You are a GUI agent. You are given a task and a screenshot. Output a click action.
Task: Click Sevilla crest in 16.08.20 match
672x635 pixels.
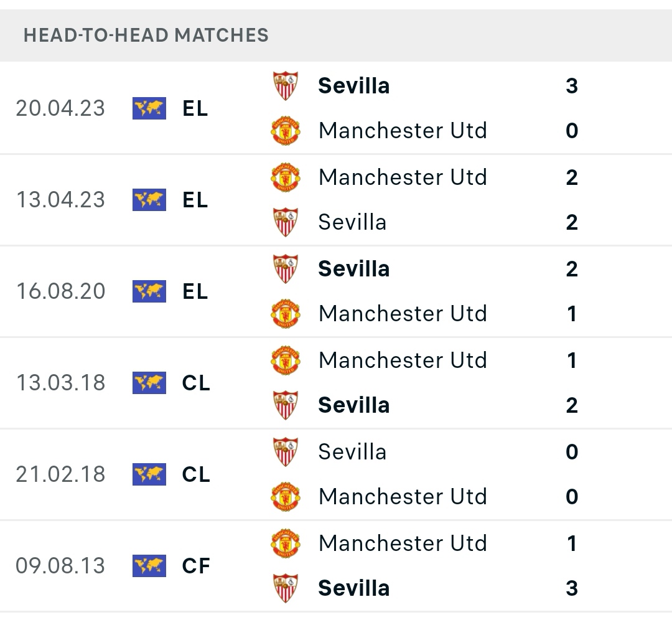point(286,268)
